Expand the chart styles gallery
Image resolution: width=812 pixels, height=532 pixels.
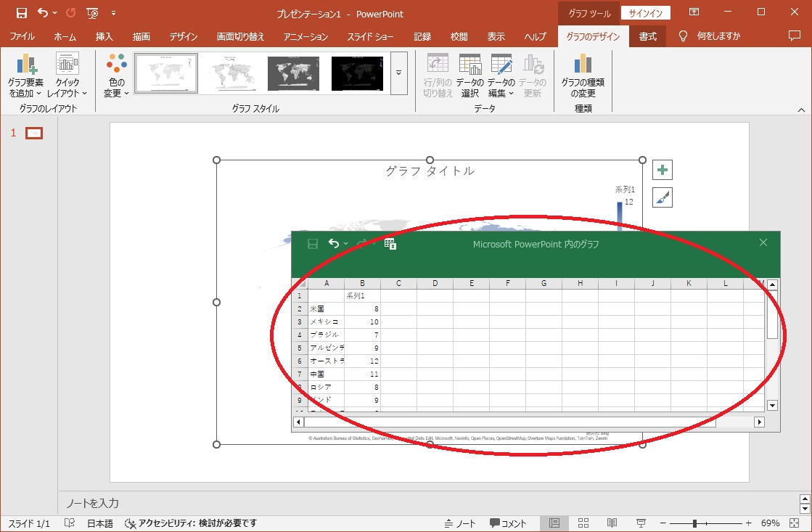click(x=398, y=73)
